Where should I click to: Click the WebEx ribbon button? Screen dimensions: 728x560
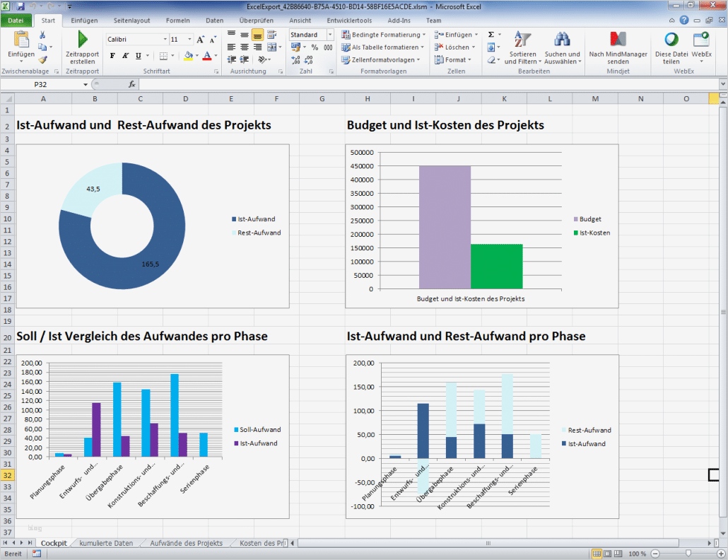point(701,48)
